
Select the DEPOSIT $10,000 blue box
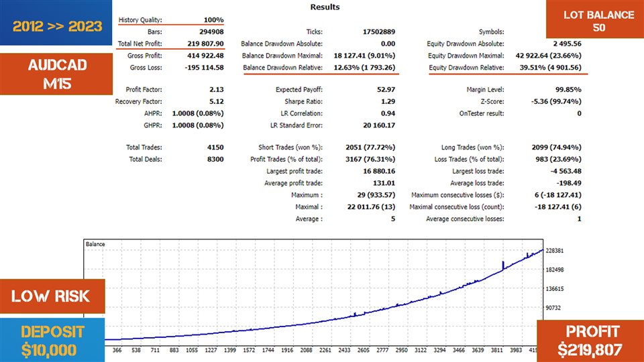click(x=52, y=340)
